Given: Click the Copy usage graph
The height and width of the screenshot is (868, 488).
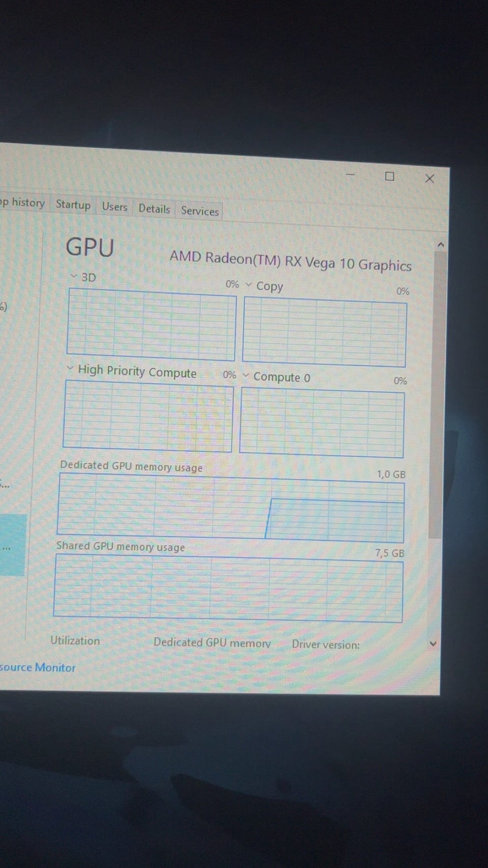Looking at the screenshot, I should click(325, 332).
